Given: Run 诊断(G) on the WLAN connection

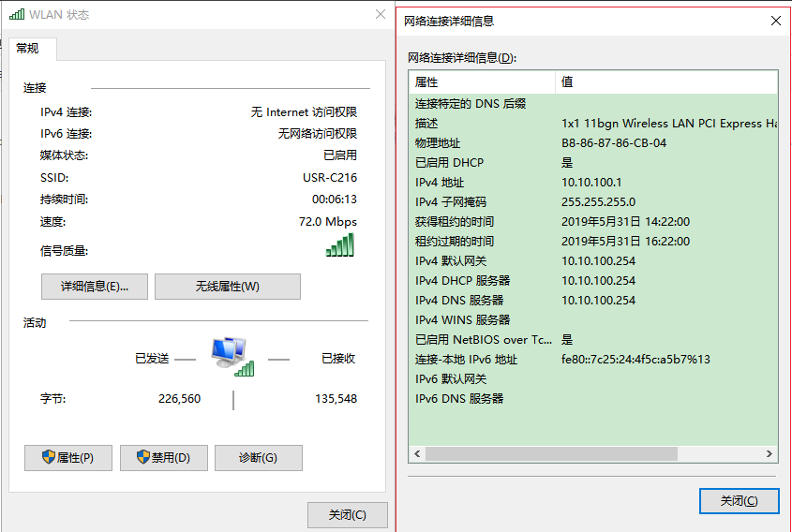Looking at the screenshot, I should click(258, 458).
